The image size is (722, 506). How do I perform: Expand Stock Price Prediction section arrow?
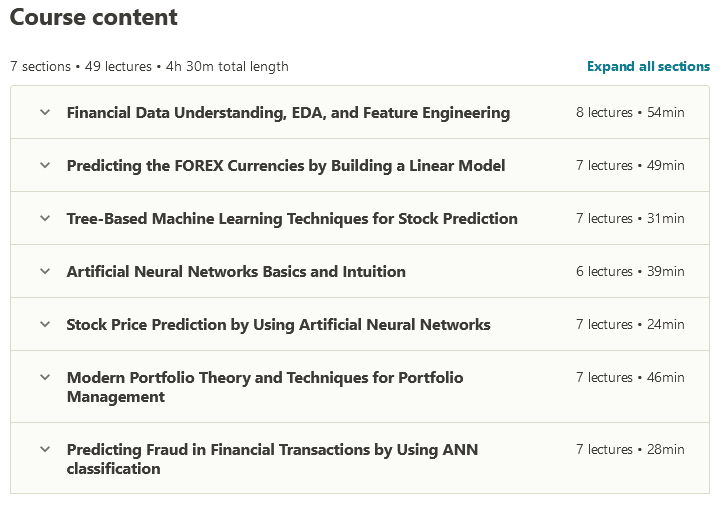[45, 324]
